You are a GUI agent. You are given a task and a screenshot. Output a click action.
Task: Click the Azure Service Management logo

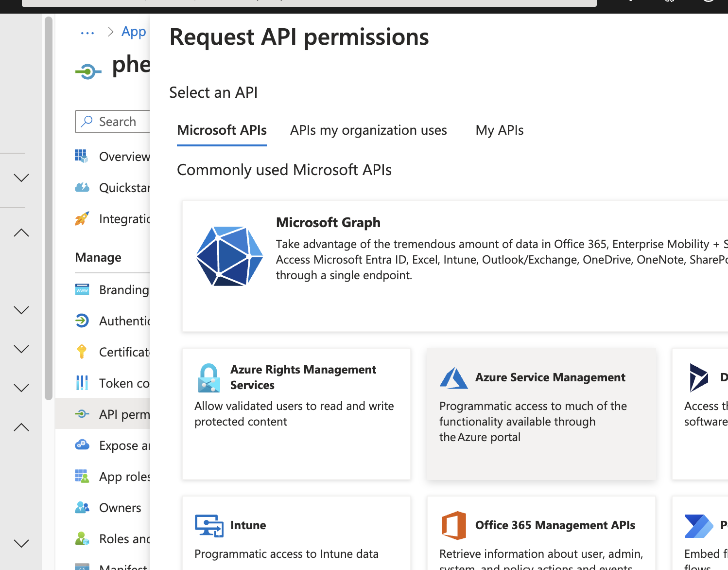[x=454, y=378]
